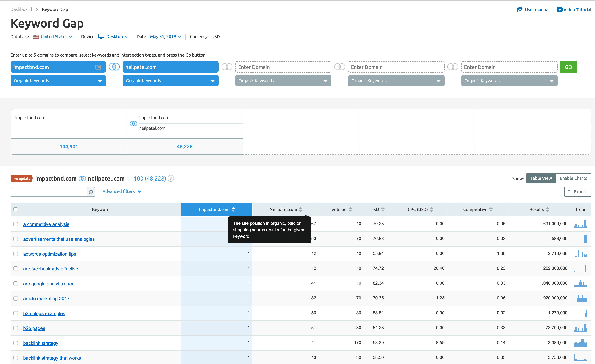Check the 'article marketing 2017' row checkbox
595x364 pixels.
[x=15, y=298]
